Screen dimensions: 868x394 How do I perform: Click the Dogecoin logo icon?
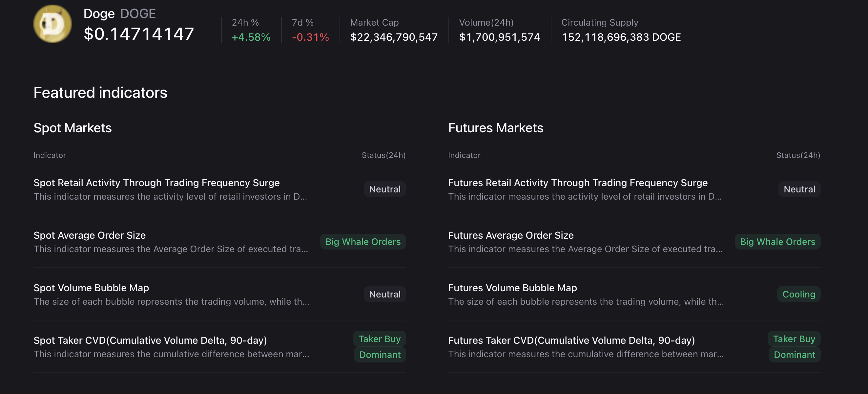(x=52, y=24)
